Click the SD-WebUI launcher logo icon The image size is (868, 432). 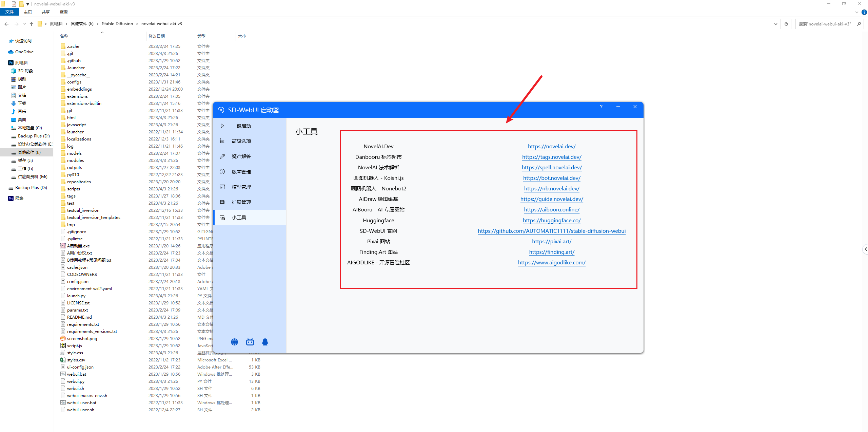pos(221,110)
